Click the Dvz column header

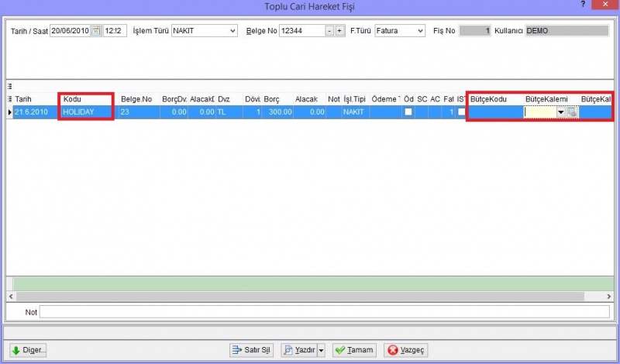tap(229, 99)
